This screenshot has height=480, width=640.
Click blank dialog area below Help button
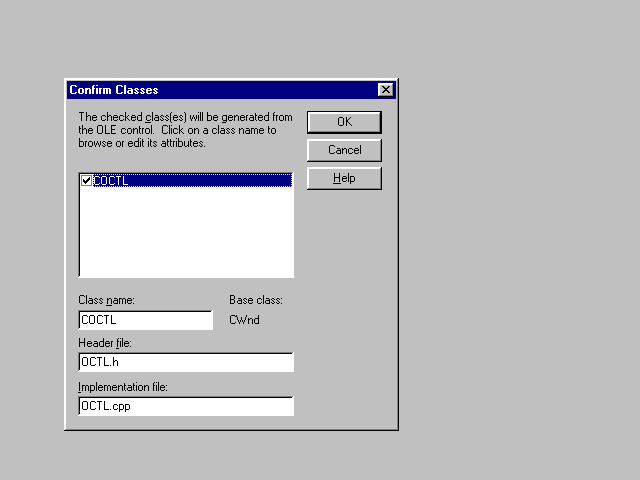coord(343,300)
